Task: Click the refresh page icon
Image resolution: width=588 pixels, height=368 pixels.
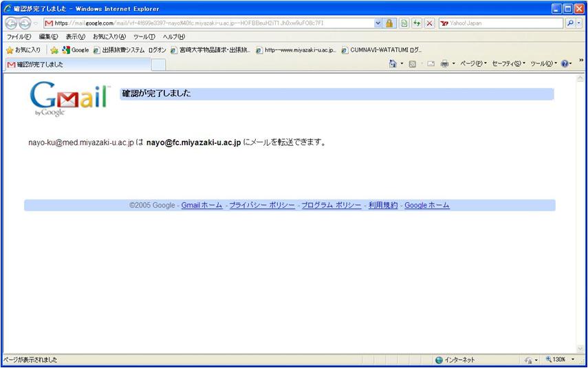Action: tap(417, 23)
